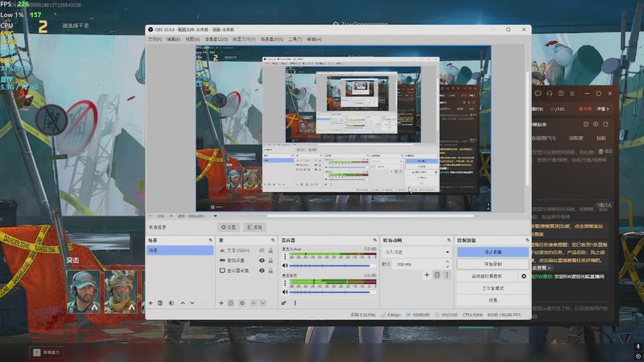The image size is (644, 362).
Task: Toggle visibility of display capture source
Action: pyautogui.click(x=262, y=270)
